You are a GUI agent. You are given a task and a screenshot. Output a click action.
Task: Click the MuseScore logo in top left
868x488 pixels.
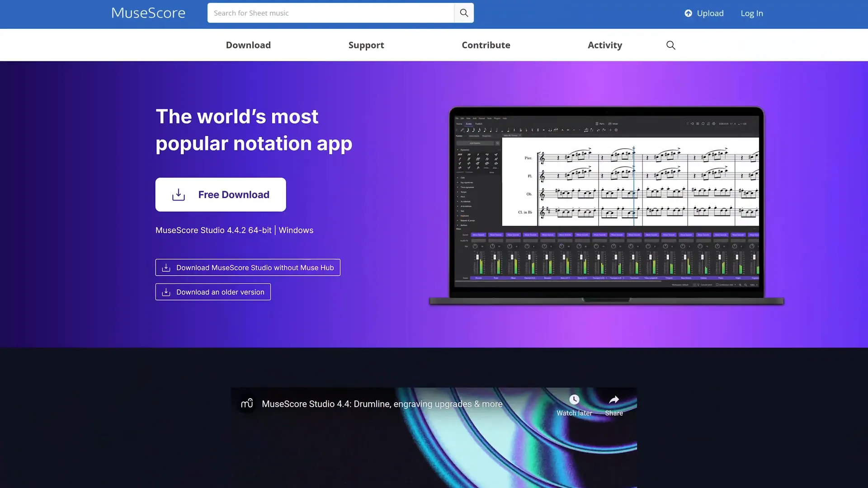[148, 13]
